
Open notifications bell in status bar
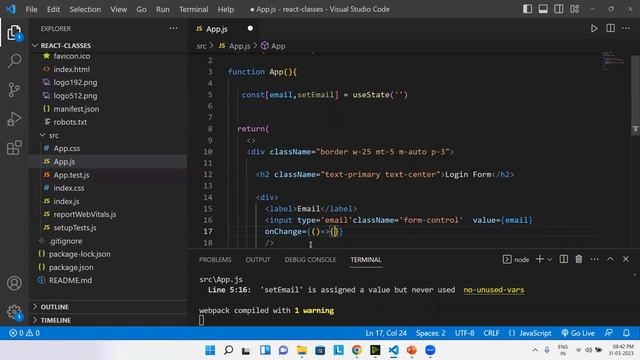tap(626, 333)
